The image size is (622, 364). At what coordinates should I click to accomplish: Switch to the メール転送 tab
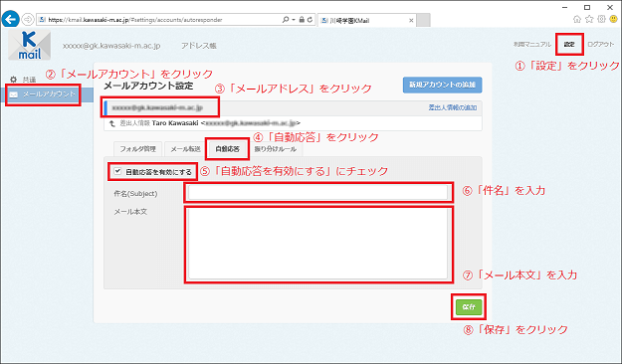pyautogui.click(x=185, y=149)
